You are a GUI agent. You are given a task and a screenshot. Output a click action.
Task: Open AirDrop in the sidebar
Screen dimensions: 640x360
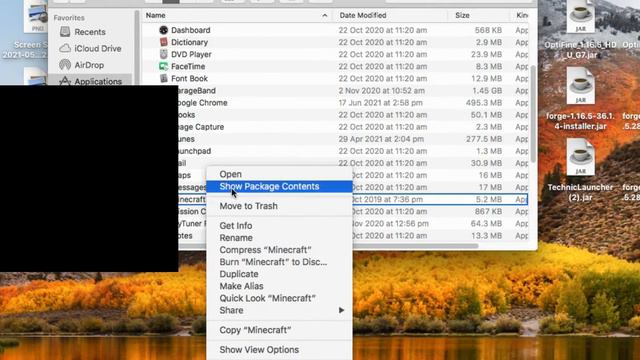[89, 65]
